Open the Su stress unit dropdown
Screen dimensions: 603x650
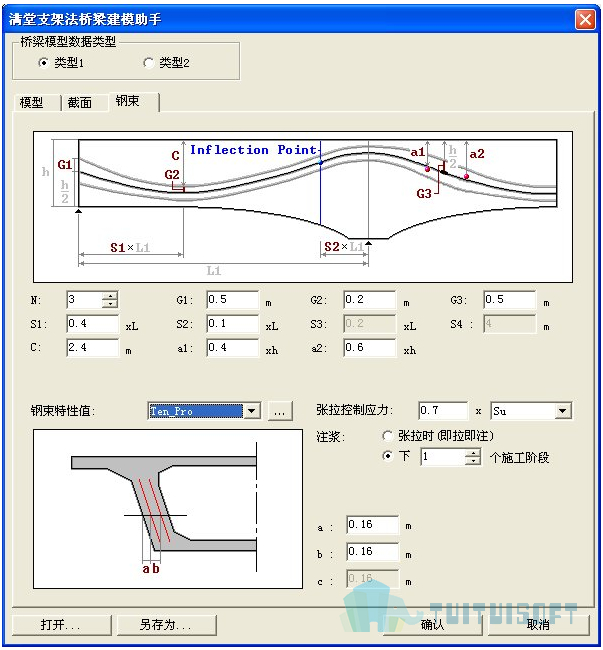[562, 411]
